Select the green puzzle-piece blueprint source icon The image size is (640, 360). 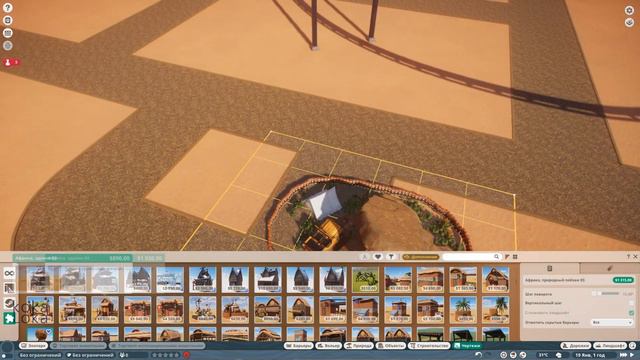(x=9, y=318)
